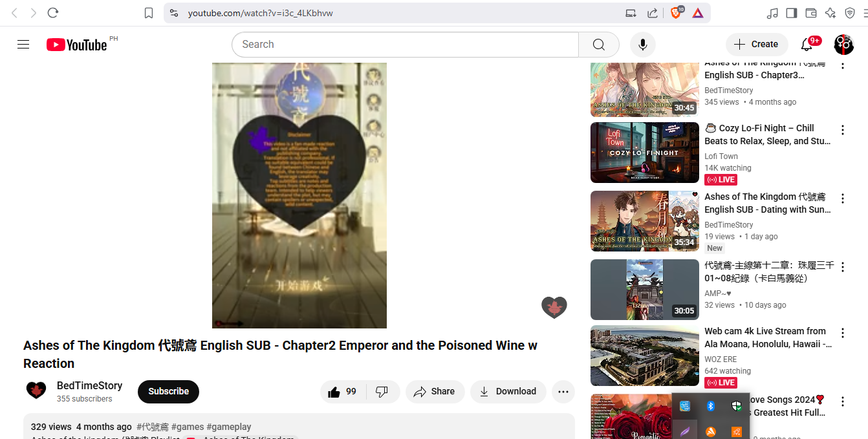Go forward with browser forward arrow
The width and height of the screenshot is (868, 439).
[34, 13]
